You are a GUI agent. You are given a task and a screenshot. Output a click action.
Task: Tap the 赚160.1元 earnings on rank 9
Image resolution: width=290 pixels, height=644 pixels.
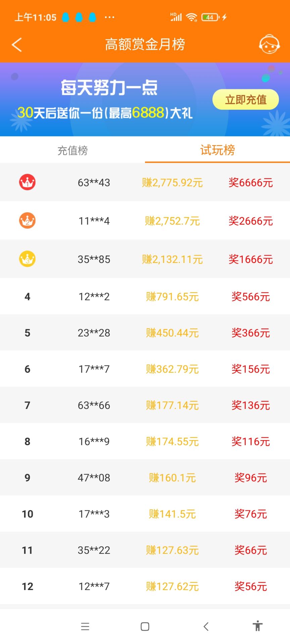point(172,478)
